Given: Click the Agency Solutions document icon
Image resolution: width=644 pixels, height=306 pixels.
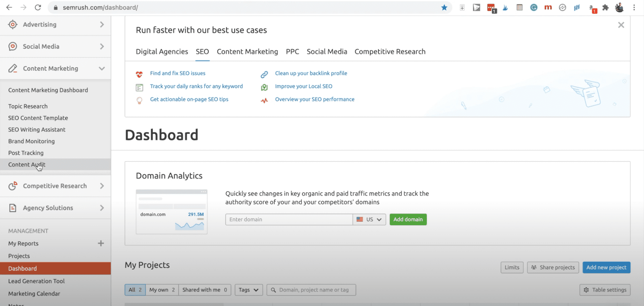Looking at the screenshot, I should (x=13, y=208).
